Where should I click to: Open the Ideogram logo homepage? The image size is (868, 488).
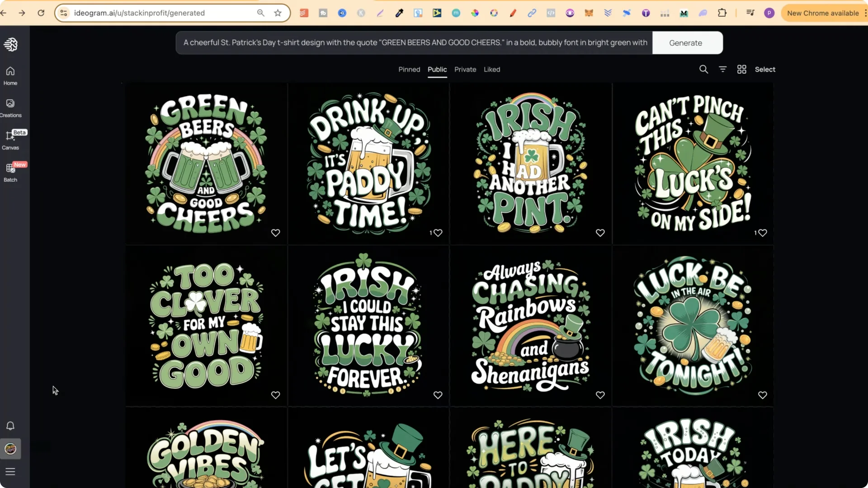tap(10, 44)
